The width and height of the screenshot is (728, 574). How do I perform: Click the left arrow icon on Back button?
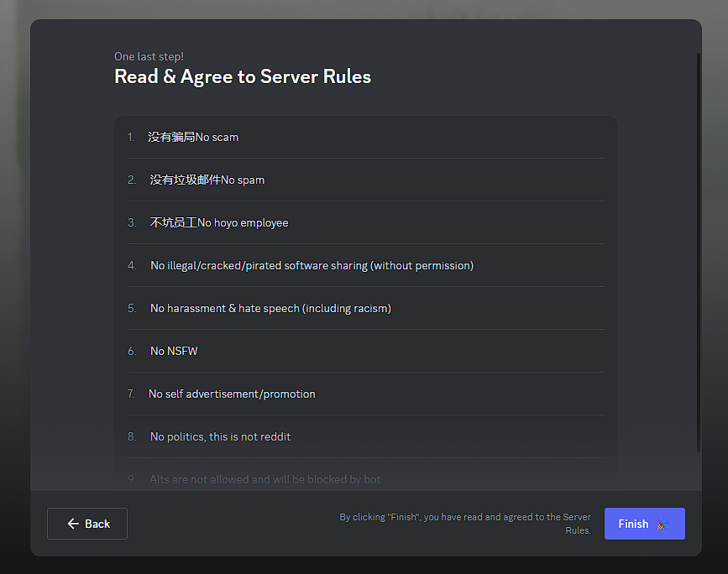(73, 524)
